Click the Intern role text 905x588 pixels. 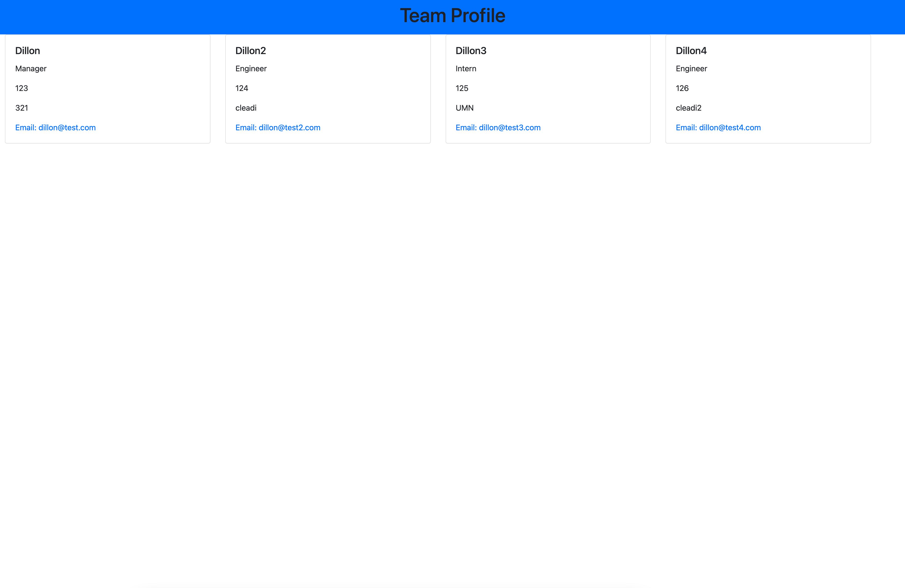tap(466, 69)
